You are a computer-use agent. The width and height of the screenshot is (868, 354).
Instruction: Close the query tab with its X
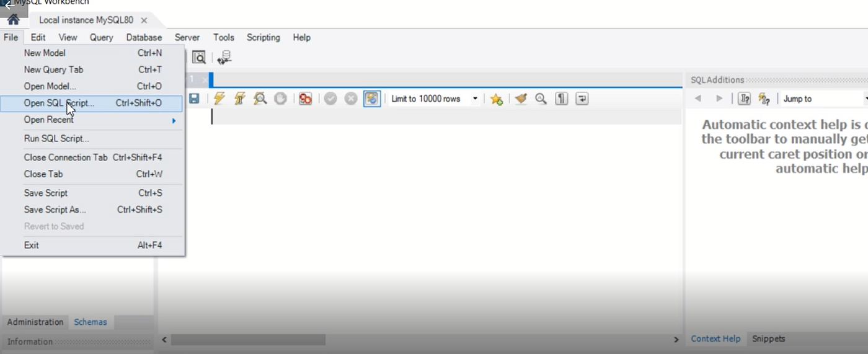[x=205, y=80]
